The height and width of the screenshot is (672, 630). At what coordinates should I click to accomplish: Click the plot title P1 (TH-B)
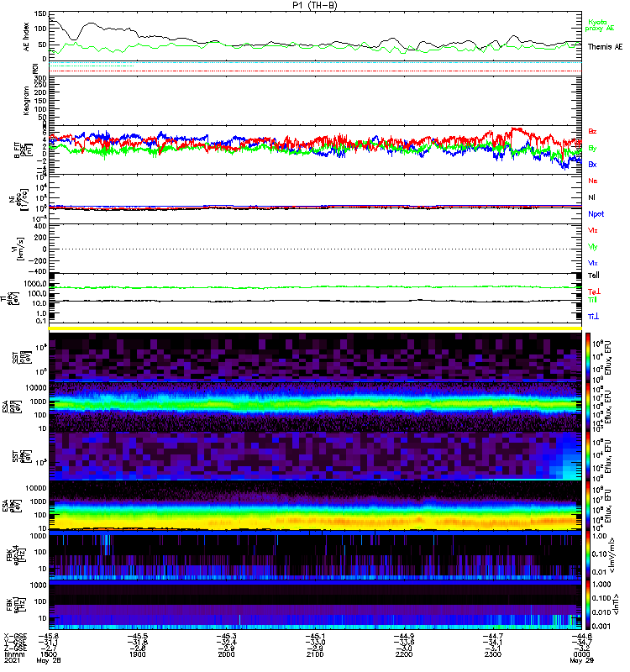point(314,5)
